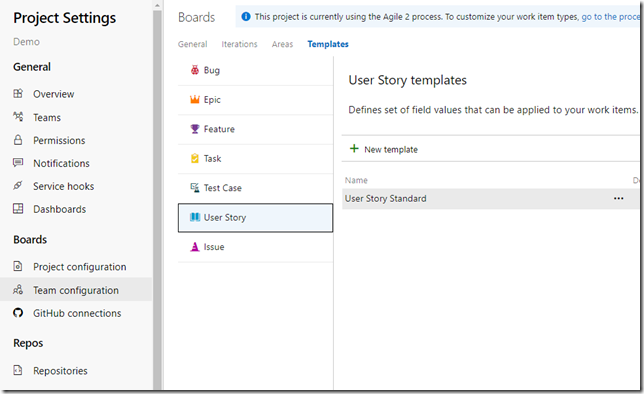Click the green plus icon for new template
The width and height of the screenshot is (644, 394).
coord(354,148)
